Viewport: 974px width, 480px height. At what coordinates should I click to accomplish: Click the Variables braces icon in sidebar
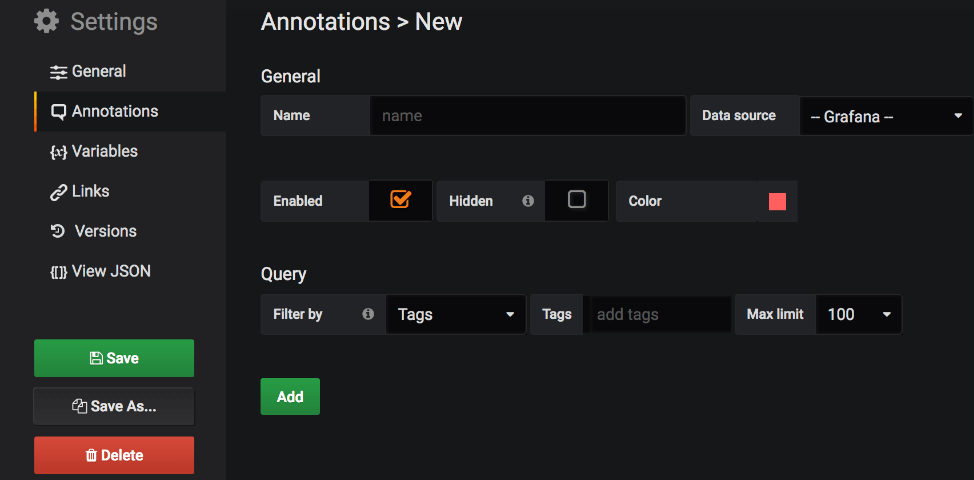tap(59, 152)
